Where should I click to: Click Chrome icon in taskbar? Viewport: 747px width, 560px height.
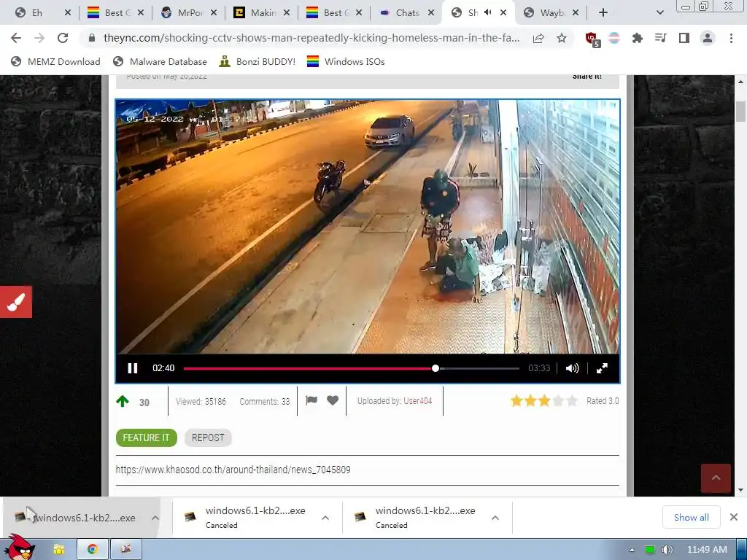point(93,550)
